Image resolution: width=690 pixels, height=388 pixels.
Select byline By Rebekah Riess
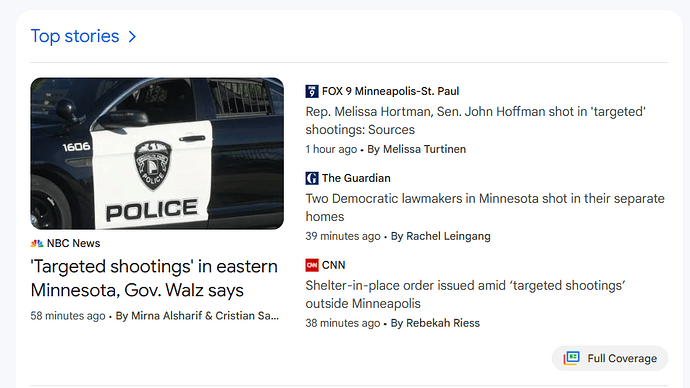pyautogui.click(x=435, y=323)
